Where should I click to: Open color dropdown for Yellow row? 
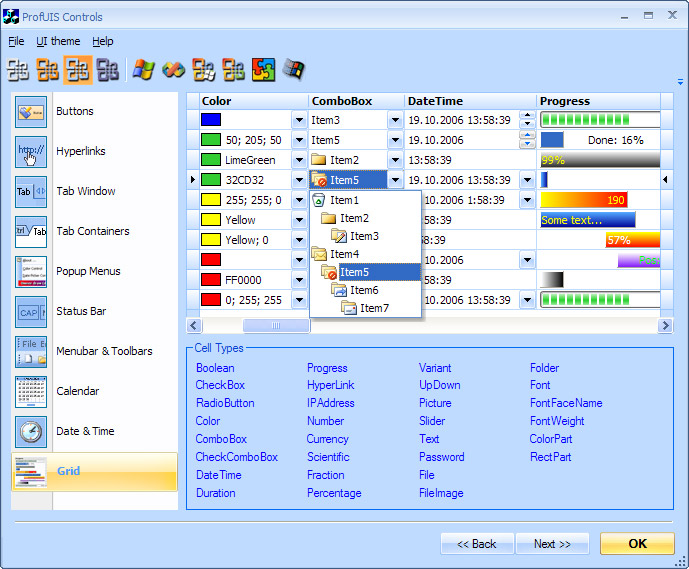299,220
